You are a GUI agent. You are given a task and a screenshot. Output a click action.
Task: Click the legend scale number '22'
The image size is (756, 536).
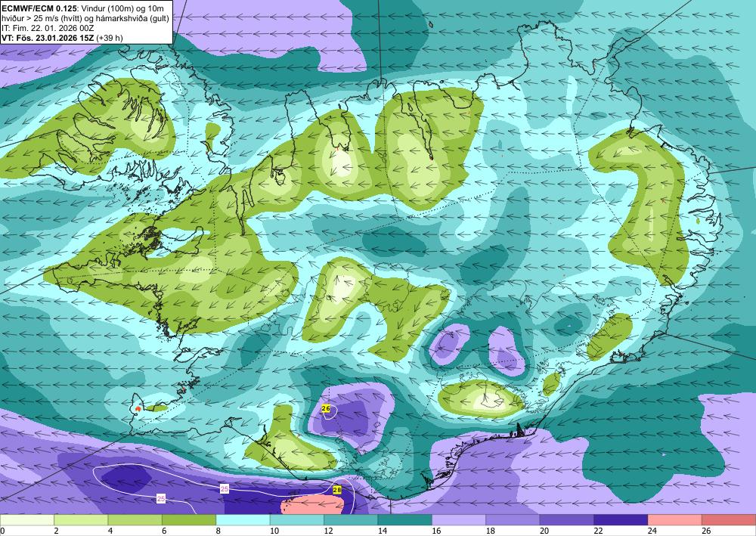click(x=598, y=531)
